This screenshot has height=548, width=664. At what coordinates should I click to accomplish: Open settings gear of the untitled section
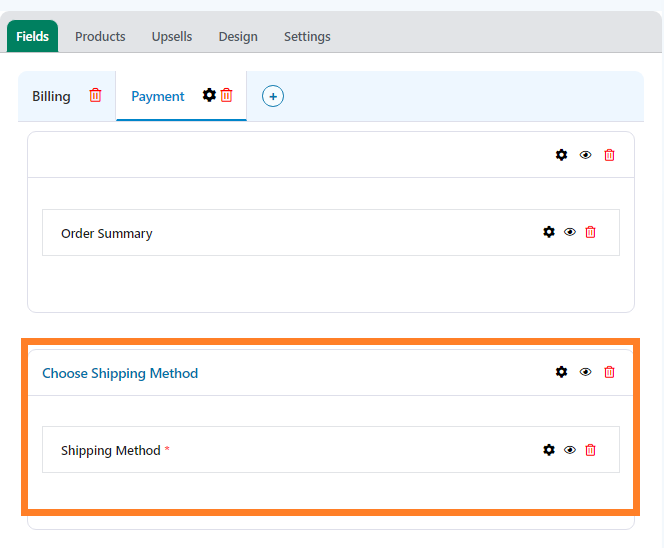coord(562,155)
